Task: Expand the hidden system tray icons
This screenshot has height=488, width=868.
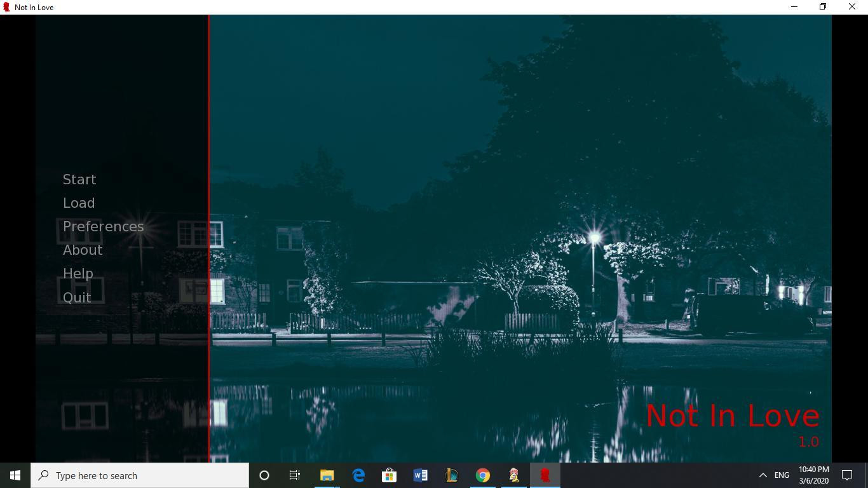Action: (763, 475)
